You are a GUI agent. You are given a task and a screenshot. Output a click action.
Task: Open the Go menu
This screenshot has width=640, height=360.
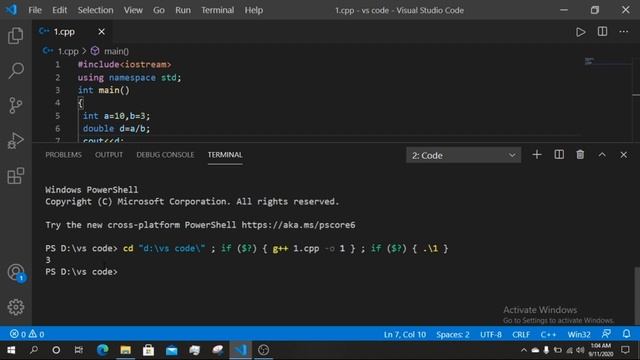click(x=159, y=10)
